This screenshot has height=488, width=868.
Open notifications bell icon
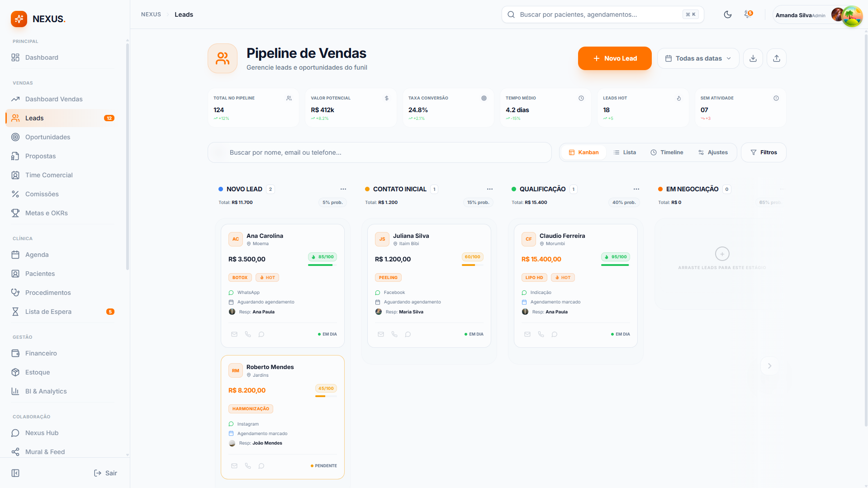(748, 14)
